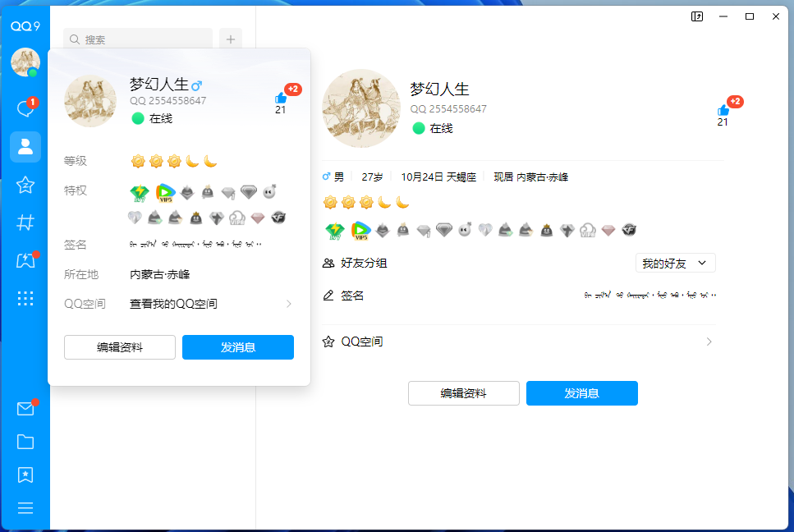Open the Channels hash icon in the sidebar
The width and height of the screenshot is (794, 532).
pos(25,222)
